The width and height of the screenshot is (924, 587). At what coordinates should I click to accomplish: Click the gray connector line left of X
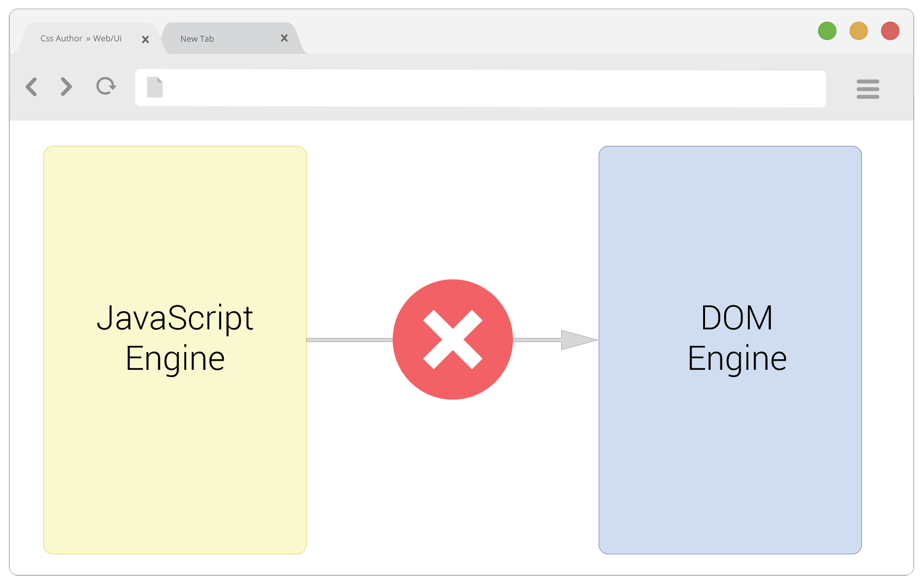point(349,340)
